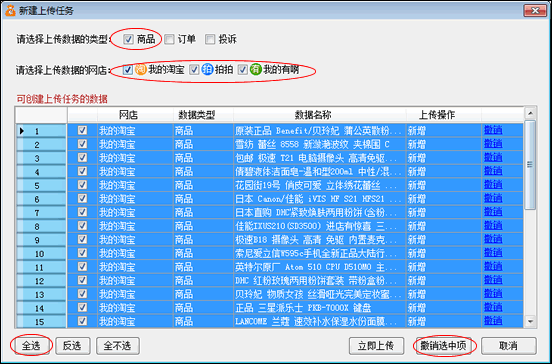Click the 数据类型 column header
This screenshot has height=364, width=552.
(x=203, y=115)
